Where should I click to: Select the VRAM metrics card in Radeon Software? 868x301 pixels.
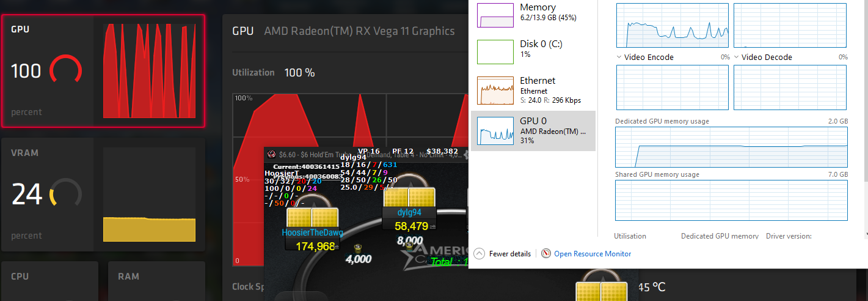(x=103, y=195)
